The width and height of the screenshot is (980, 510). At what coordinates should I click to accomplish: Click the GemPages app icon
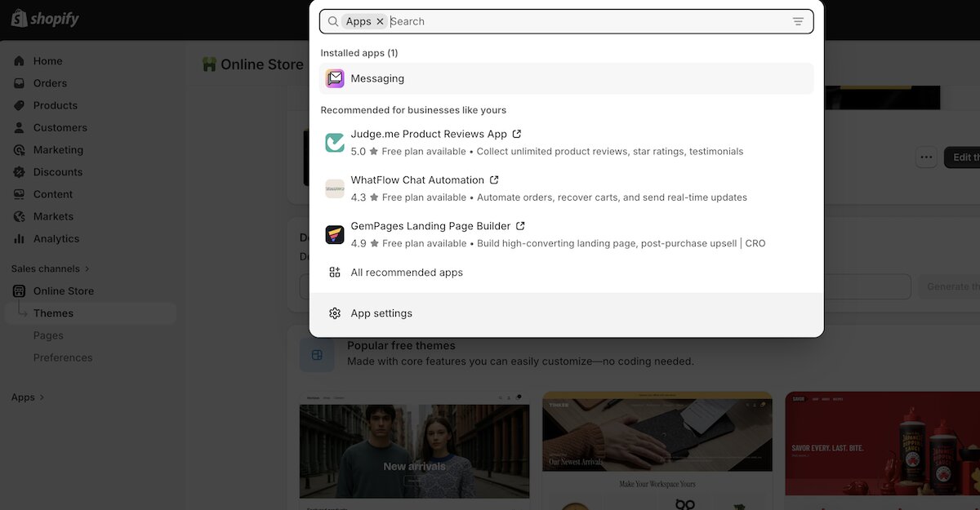(335, 235)
